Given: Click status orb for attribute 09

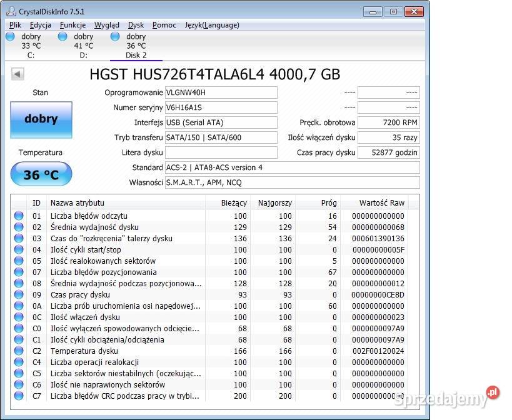Looking at the screenshot, I should (x=19, y=294).
